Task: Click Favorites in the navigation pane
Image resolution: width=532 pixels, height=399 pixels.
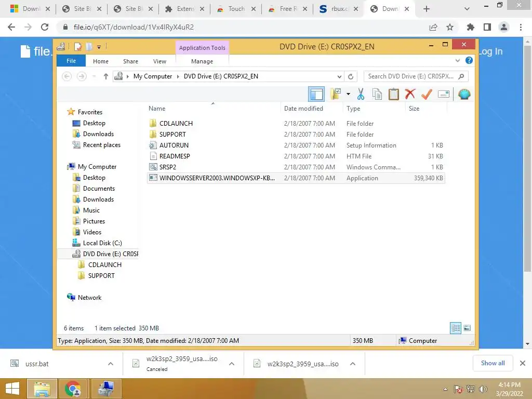Action: coord(90,112)
